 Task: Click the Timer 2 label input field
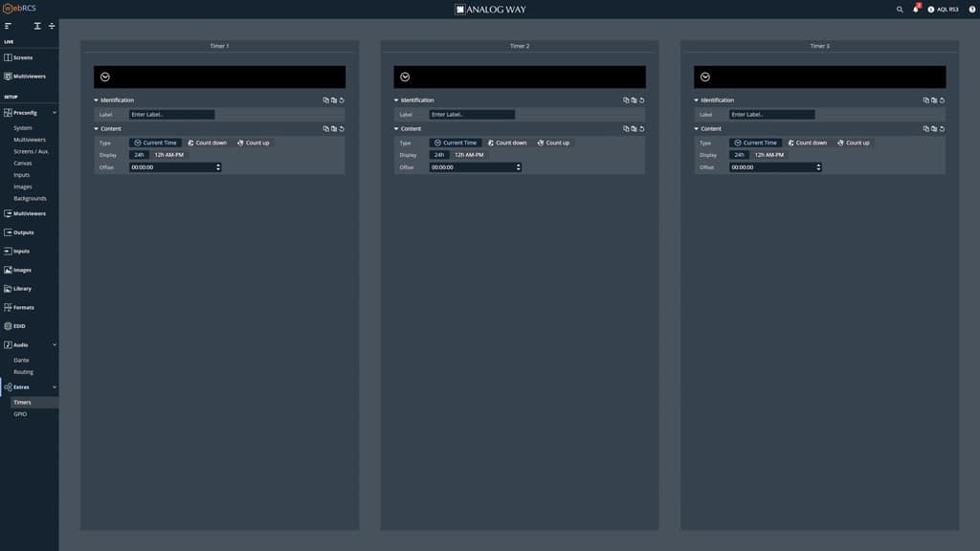[x=472, y=115]
